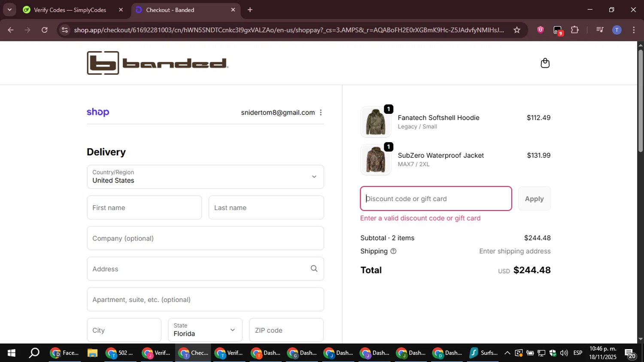Show hidden system tray icons

pos(507,353)
